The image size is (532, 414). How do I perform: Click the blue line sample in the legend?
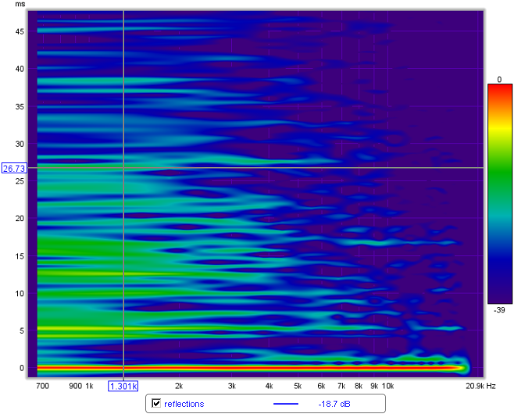click(286, 404)
